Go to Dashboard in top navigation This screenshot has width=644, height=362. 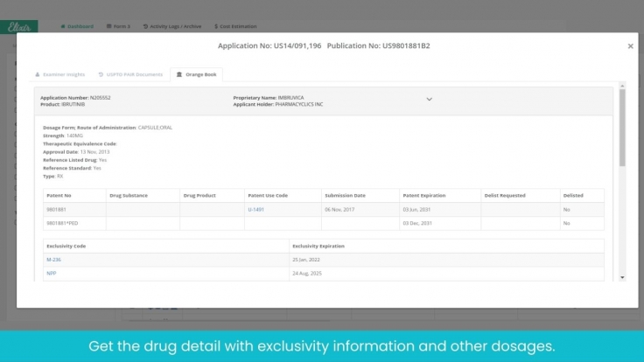(78, 26)
